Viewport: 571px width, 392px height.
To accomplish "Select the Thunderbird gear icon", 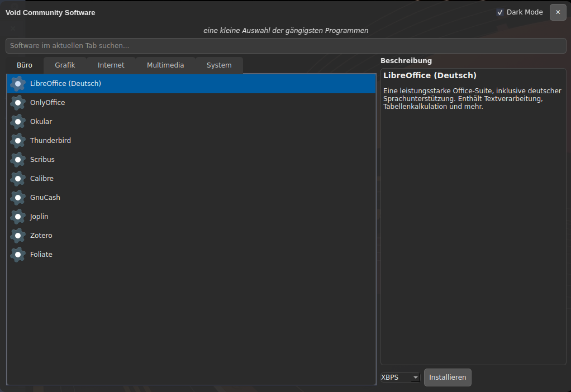I will (x=18, y=141).
